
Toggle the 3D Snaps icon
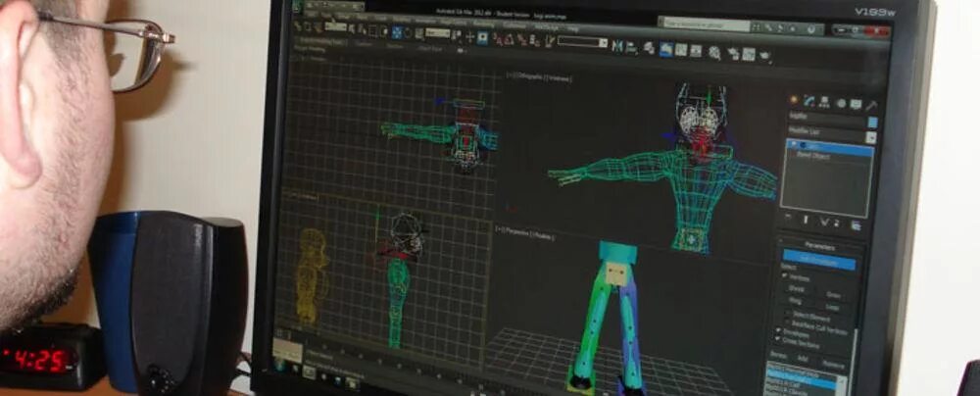pos(497,39)
